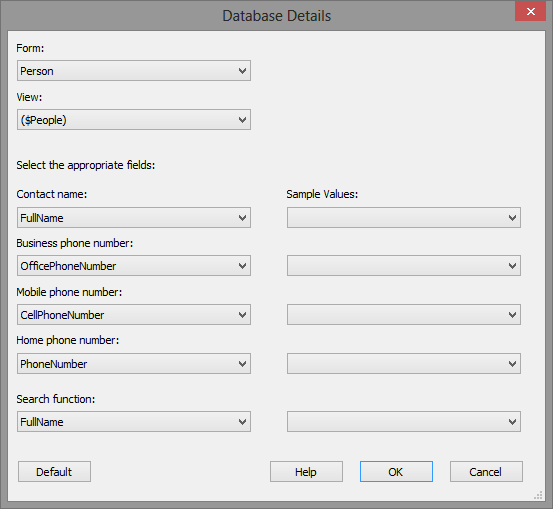Viewport: 553px width, 509px height.
Task: Expand the Contact name FullName dropdown
Action: (x=134, y=218)
